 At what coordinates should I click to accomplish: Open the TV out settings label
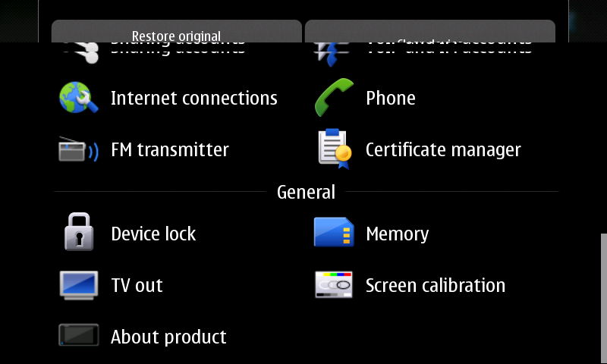click(x=137, y=285)
